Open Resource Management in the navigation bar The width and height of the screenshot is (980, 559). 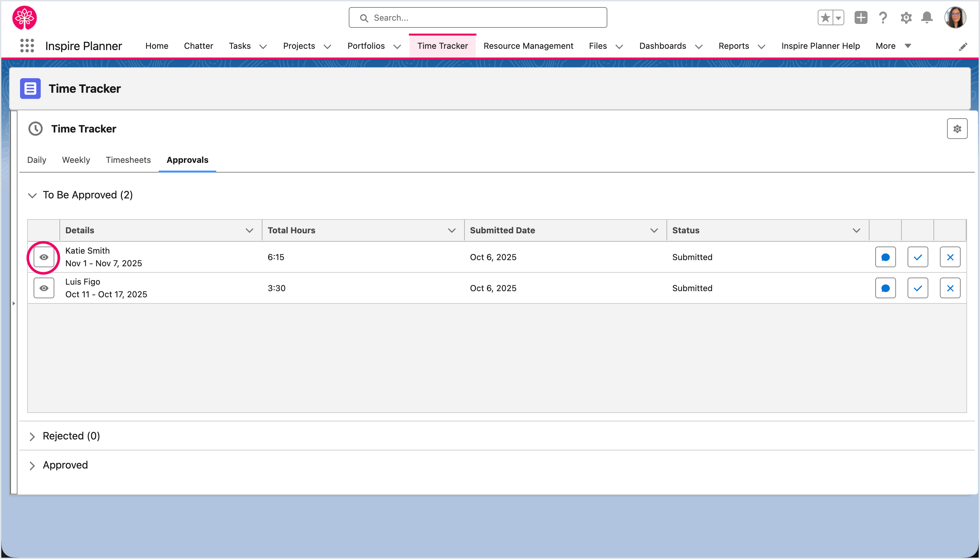528,46
